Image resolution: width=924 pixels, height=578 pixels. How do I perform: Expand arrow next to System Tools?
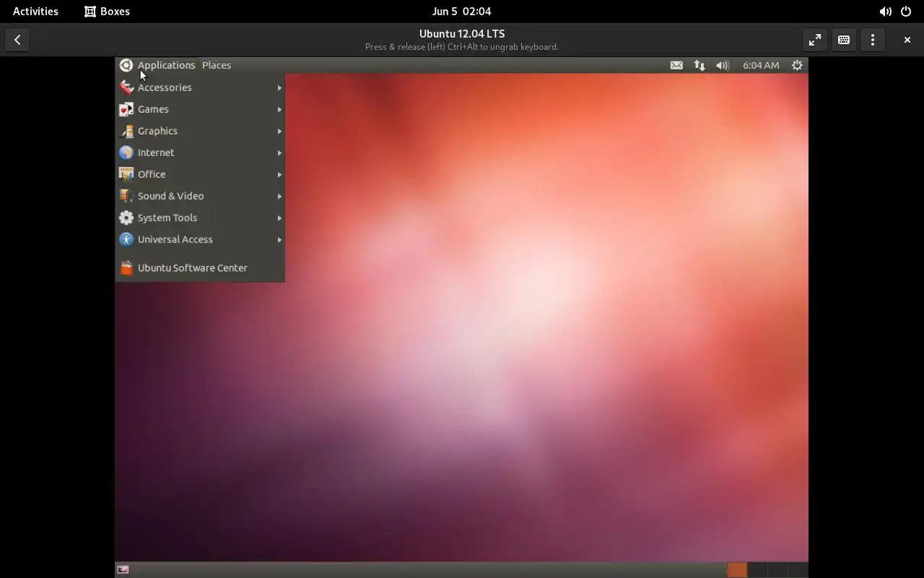[x=279, y=217]
